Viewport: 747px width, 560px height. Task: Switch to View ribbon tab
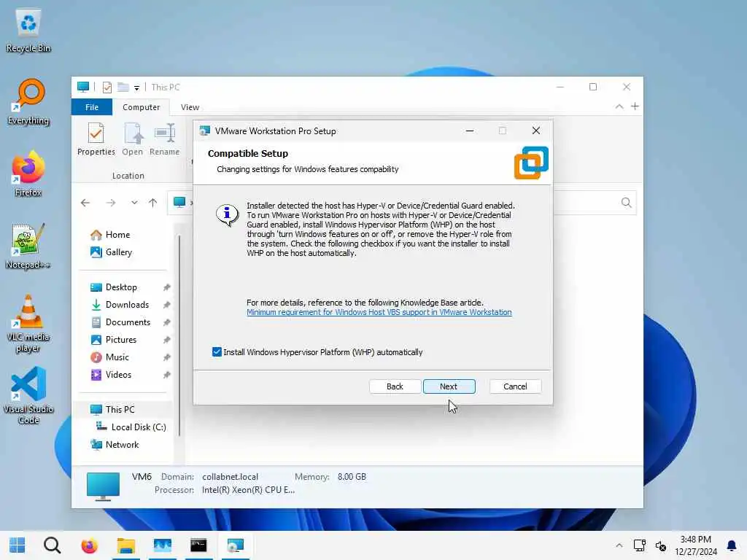(x=190, y=107)
